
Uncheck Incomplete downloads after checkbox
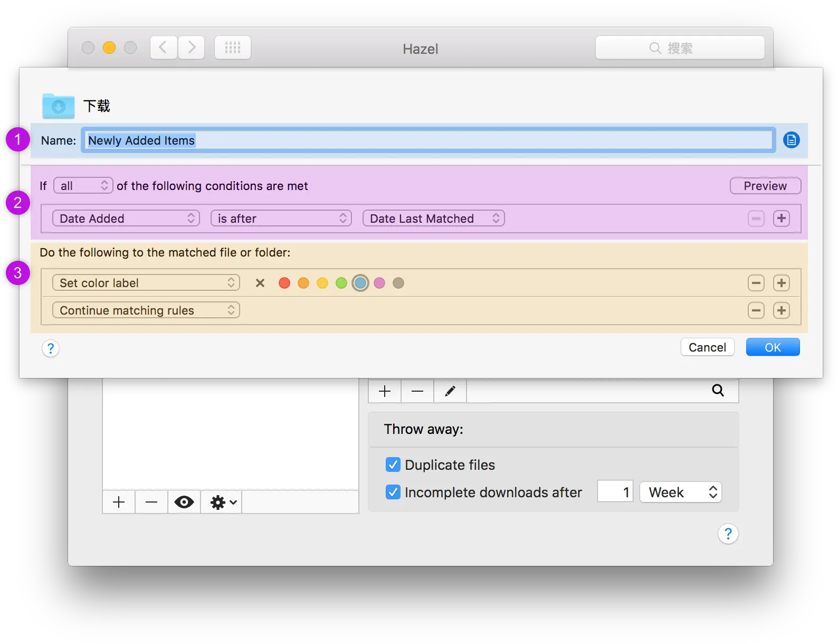[x=393, y=493]
